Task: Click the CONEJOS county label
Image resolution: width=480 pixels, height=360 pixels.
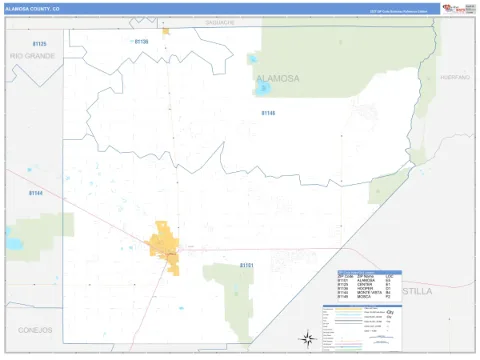Action: [x=35, y=330]
